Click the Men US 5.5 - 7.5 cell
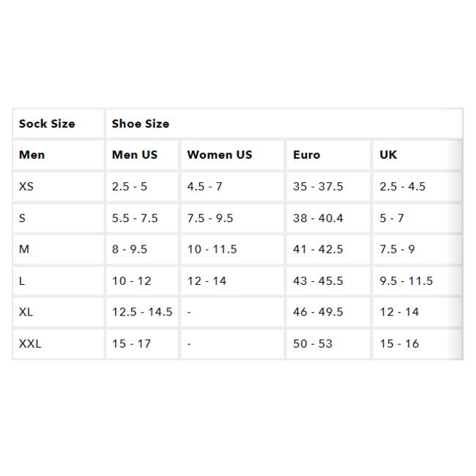Screen dimensions: 476x476 [135, 218]
